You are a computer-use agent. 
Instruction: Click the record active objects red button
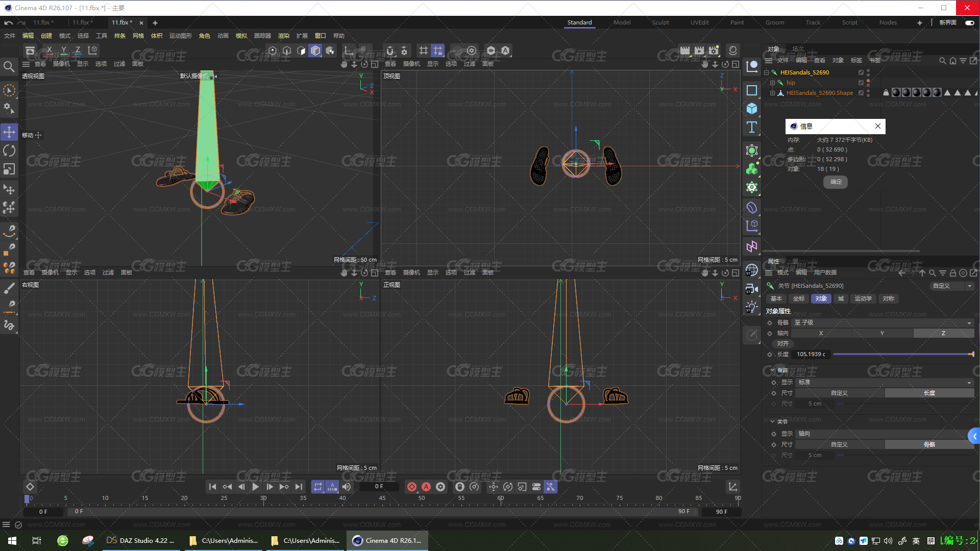pos(412,487)
